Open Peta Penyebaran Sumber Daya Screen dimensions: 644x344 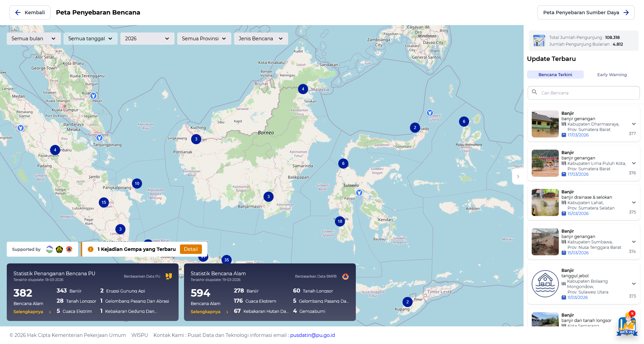tap(586, 13)
